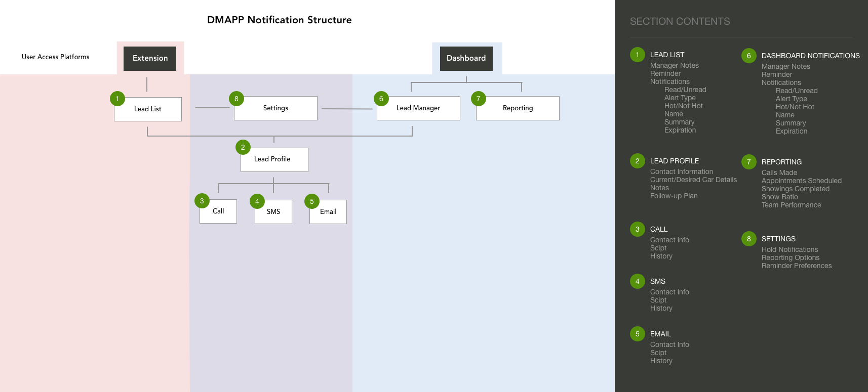Screen dimensions: 868x392
Task: Click green badge 5 on Email node
Action: tap(312, 201)
